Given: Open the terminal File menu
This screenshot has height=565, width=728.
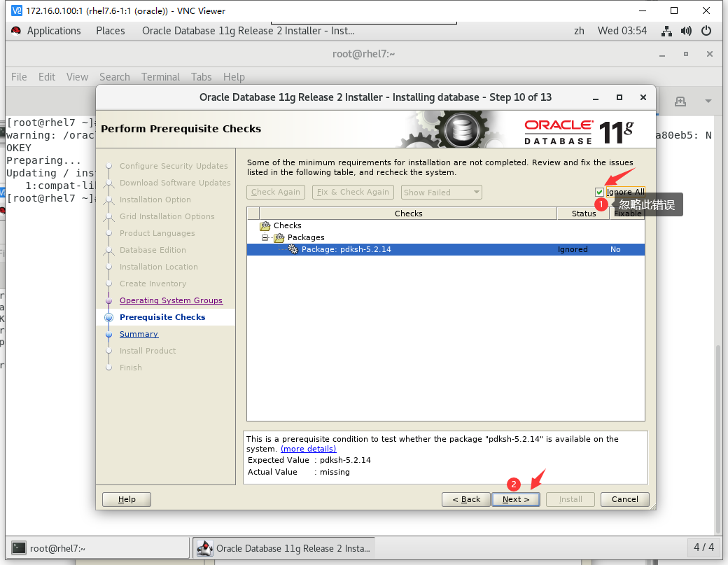Looking at the screenshot, I should tap(19, 77).
